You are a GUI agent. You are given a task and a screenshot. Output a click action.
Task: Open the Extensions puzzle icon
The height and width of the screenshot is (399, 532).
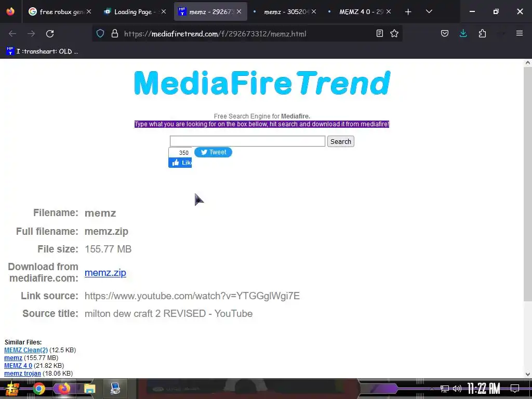point(482,33)
